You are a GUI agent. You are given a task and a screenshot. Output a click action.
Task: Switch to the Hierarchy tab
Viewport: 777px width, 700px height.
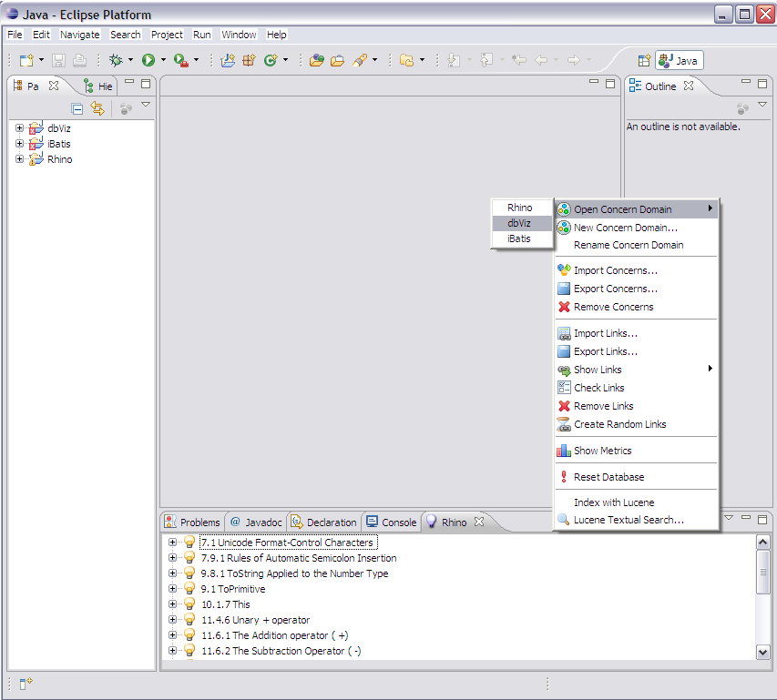pos(98,86)
